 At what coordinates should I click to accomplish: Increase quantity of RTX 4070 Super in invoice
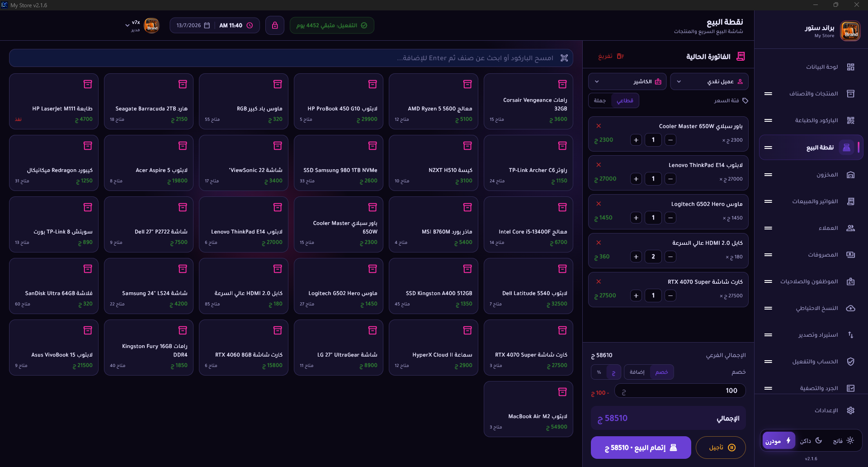pos(636,295)
